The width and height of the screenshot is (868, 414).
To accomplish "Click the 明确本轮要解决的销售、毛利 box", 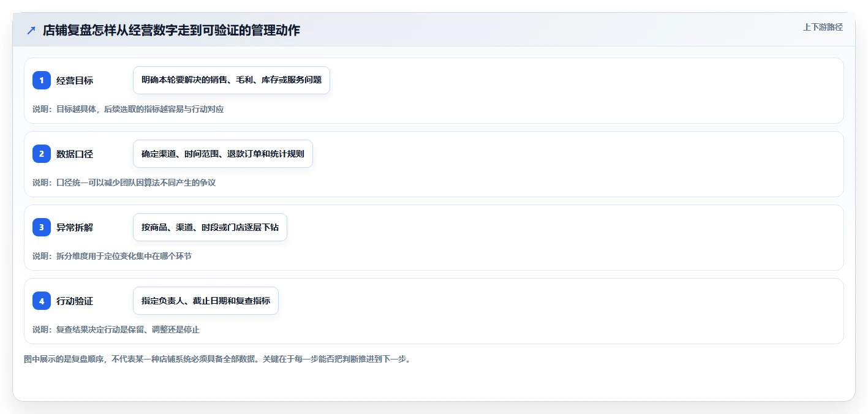I will coord(232,80).
